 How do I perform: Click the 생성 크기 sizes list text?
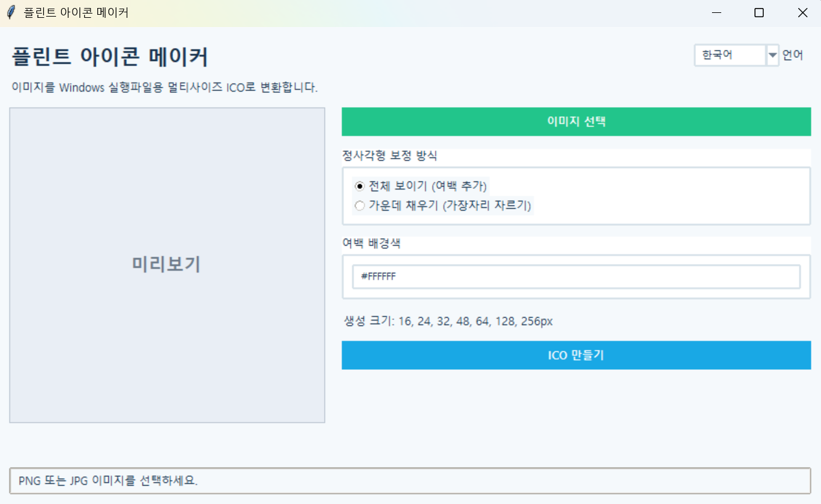[x=448, y=321]
